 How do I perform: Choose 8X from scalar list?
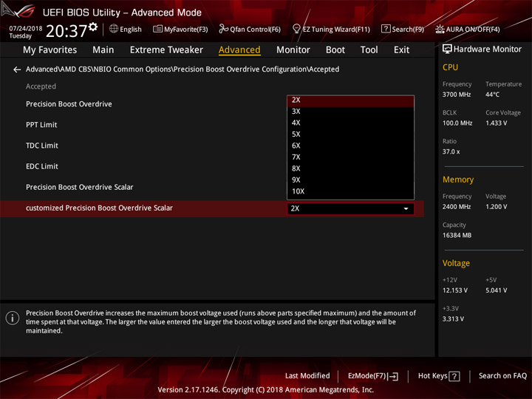pyautogui.click(x=350, y=168)
